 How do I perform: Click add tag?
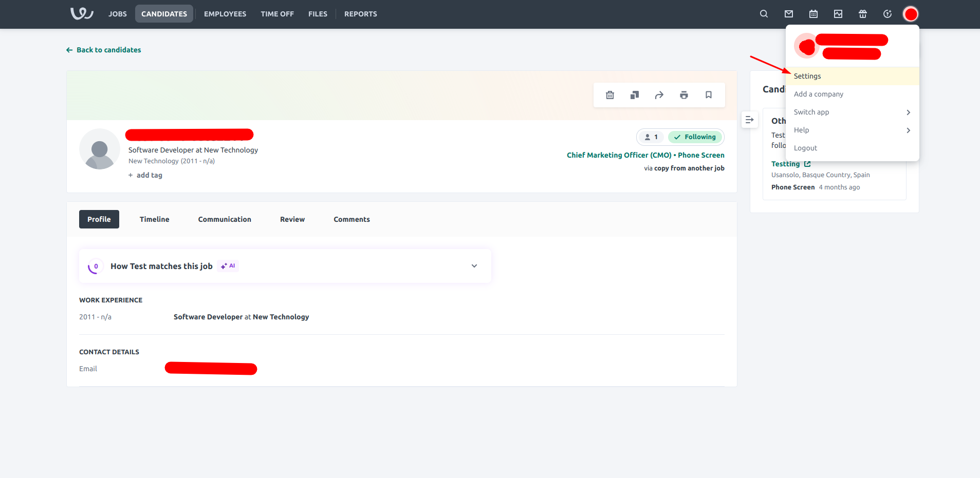(145, 175)
